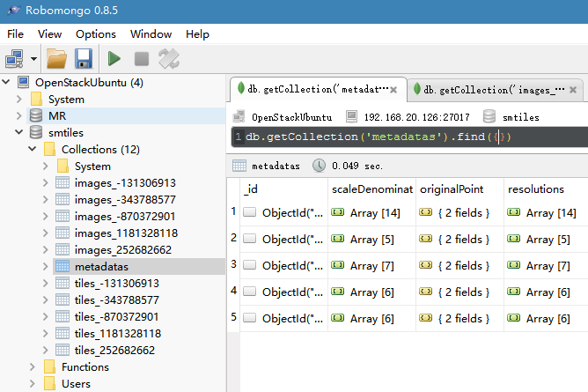Select scaleDenominat Array [6] in row 5
The image size is (588, 392).
(x=372, y=319)
